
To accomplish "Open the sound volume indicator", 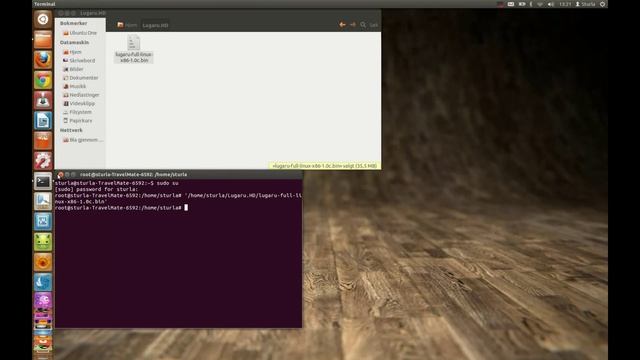I will [x=551, y=4].
